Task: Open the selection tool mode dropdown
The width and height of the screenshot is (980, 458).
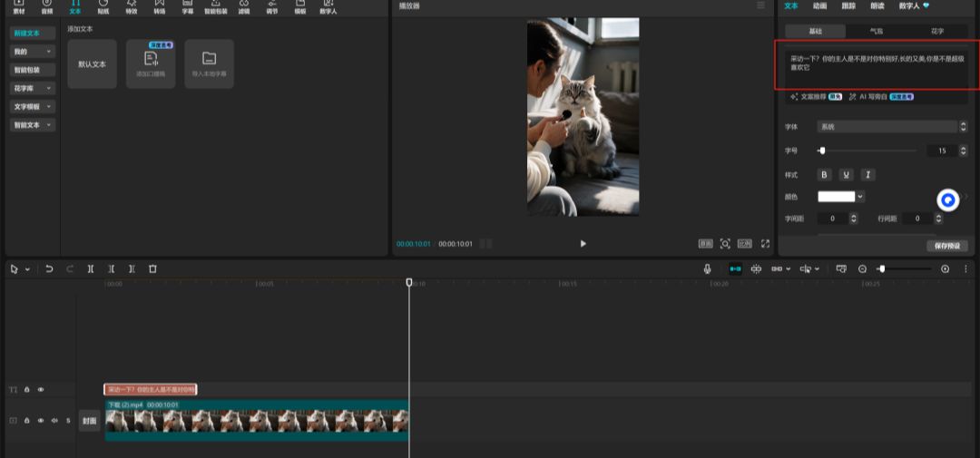Action: (27, 269)
